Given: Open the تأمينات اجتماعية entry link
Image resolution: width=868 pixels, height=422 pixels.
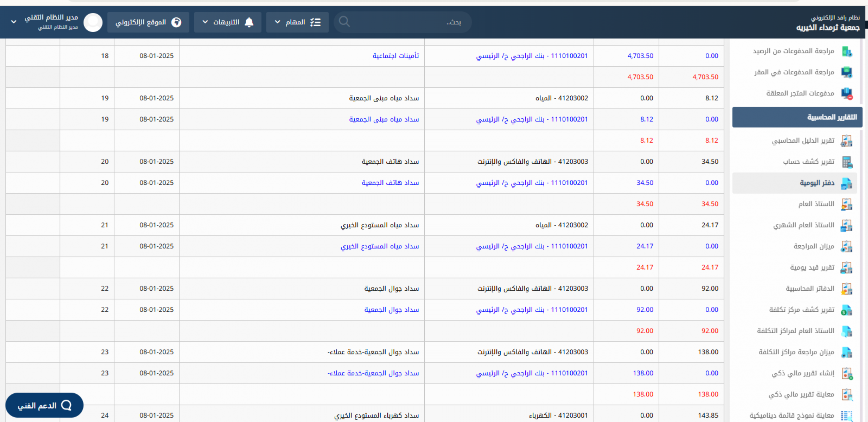Looking at the screenshot, I should click(396, 56).
